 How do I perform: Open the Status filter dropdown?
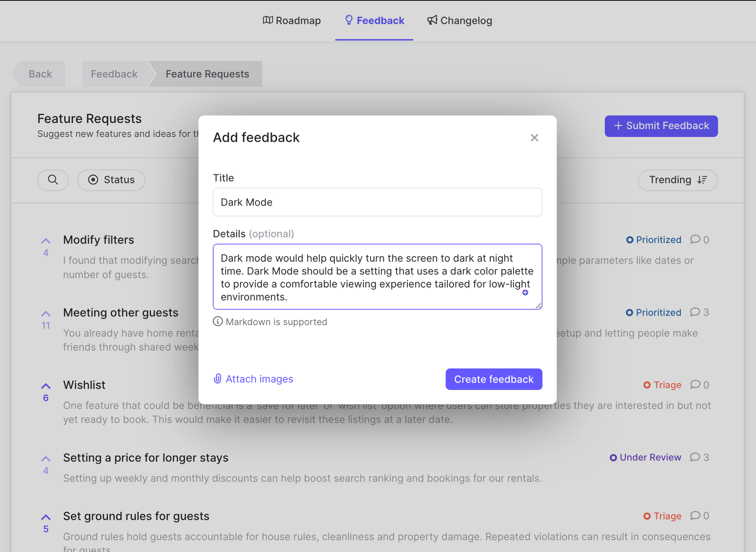111,180
